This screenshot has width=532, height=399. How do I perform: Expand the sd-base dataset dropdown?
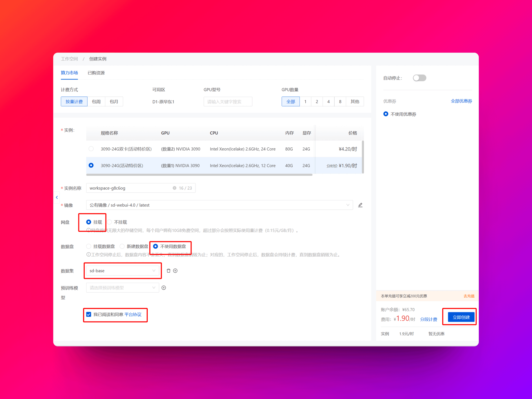122,271
